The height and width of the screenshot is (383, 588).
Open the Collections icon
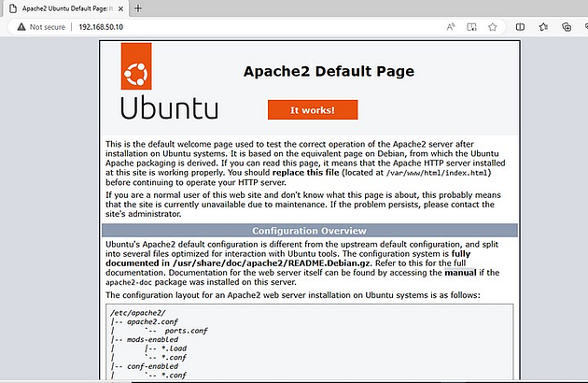567,27
